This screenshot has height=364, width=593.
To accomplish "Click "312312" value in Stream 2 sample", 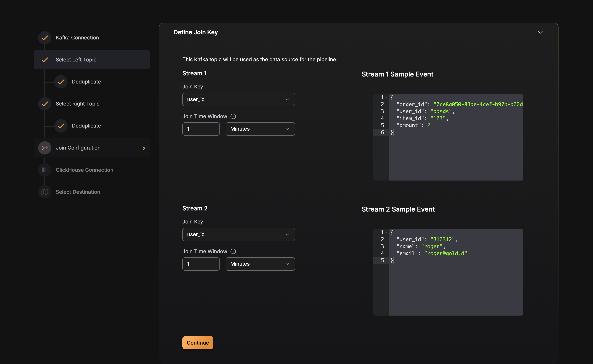I will point(443,240).
